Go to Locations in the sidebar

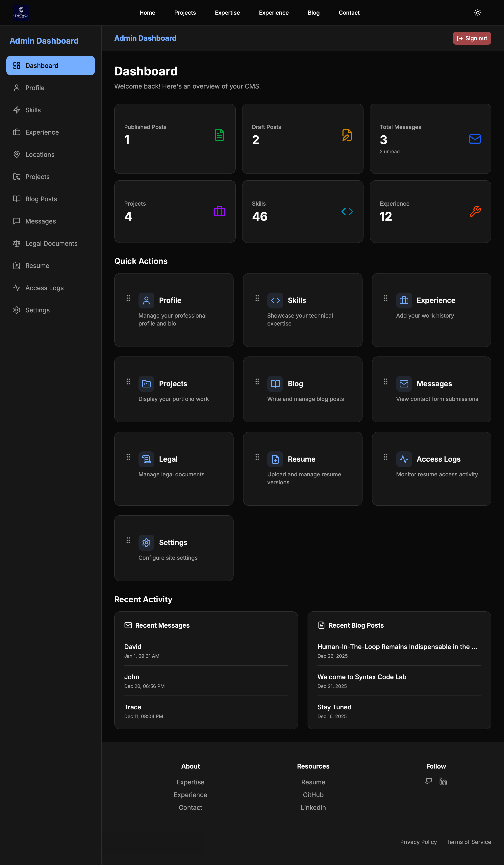point(40,154)
